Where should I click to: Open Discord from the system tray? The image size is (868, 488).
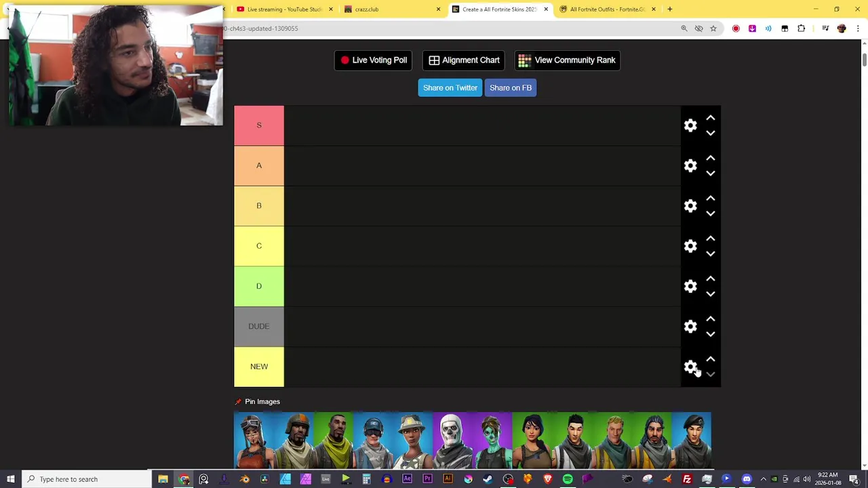point(747,479)
